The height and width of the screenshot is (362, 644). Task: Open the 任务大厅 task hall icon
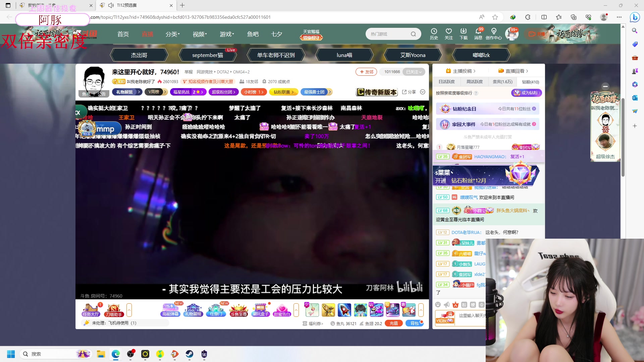pos(91,310)
